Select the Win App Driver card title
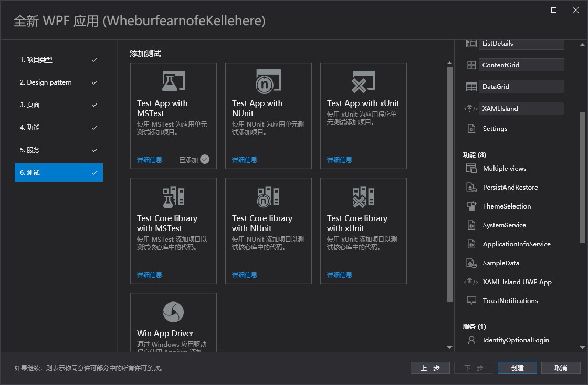The height and width of the screenshot is (385, 588). [165, 333]
